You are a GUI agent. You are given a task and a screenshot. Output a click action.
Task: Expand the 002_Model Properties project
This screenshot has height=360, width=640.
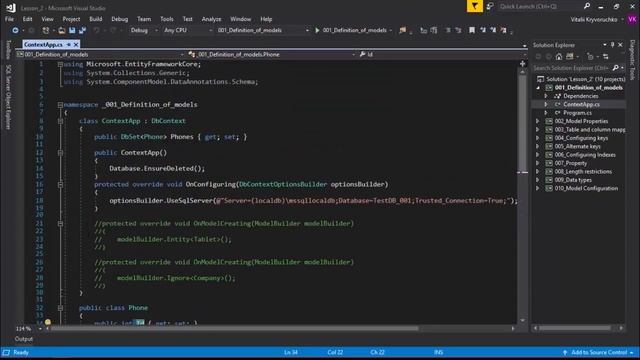coord(538,121)
